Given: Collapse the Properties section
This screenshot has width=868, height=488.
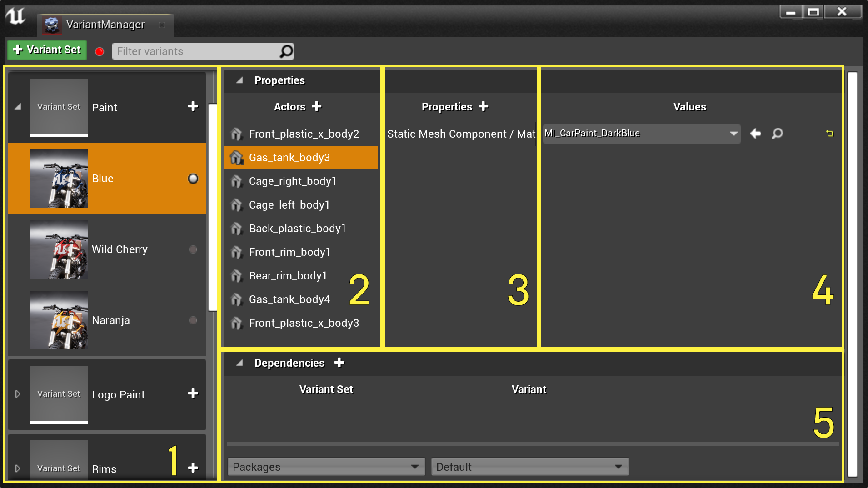Looking at the screenshot, I should click(239, 80).
